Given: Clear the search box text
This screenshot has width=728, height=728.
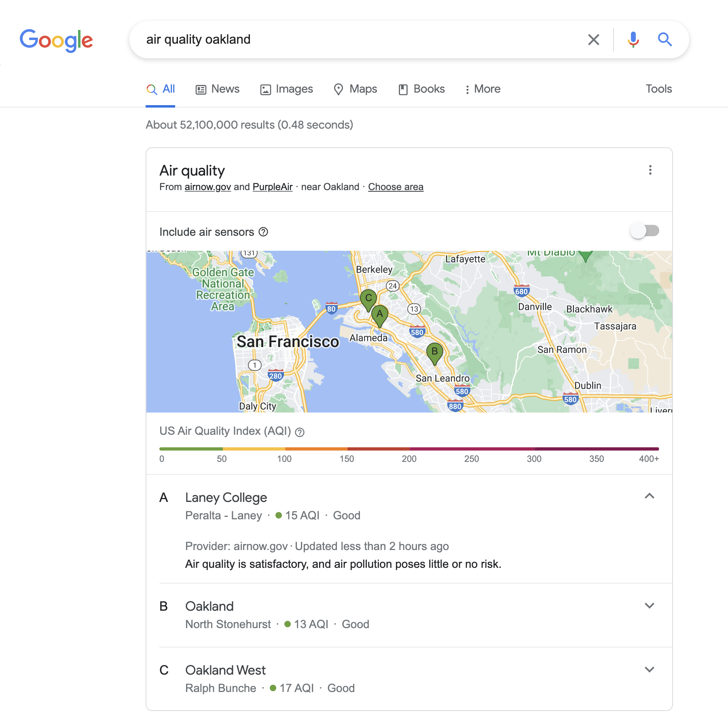Looking at the screenshot, I should [x=593, y=40].
